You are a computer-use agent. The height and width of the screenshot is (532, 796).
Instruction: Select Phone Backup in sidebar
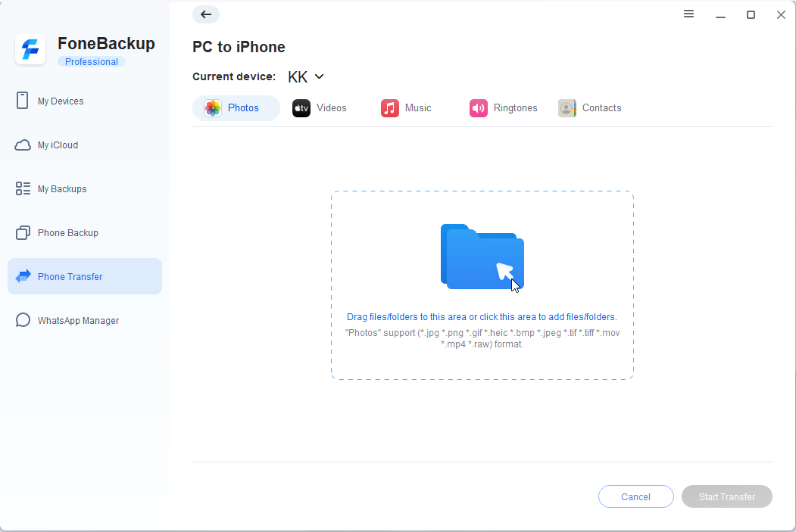85,233
